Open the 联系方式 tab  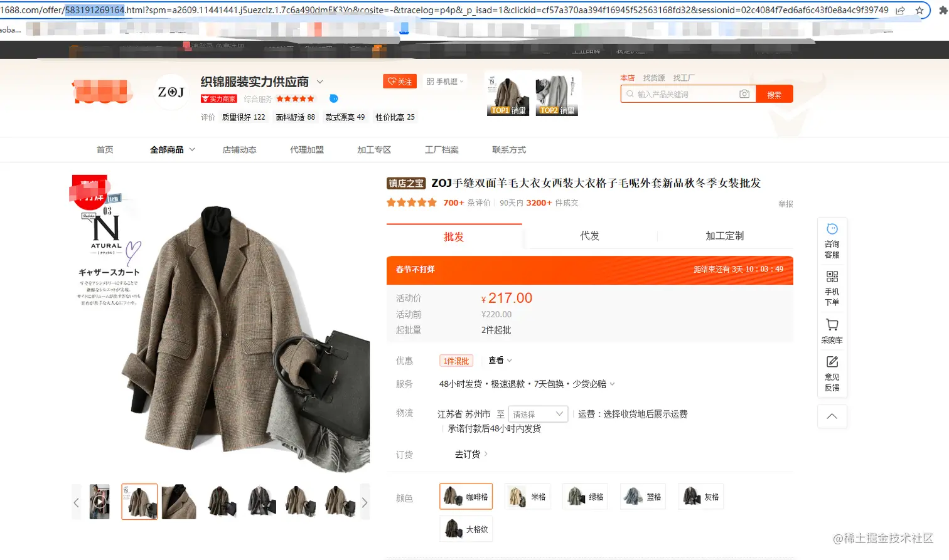click(509, 150)
